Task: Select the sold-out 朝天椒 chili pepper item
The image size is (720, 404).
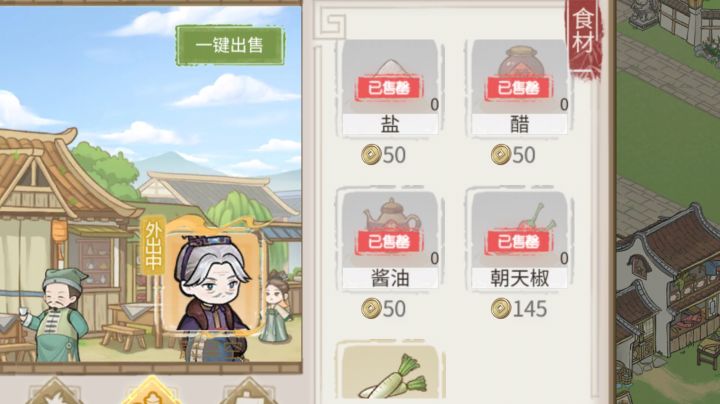Action: pyautogui.click(x=519, y=241)
